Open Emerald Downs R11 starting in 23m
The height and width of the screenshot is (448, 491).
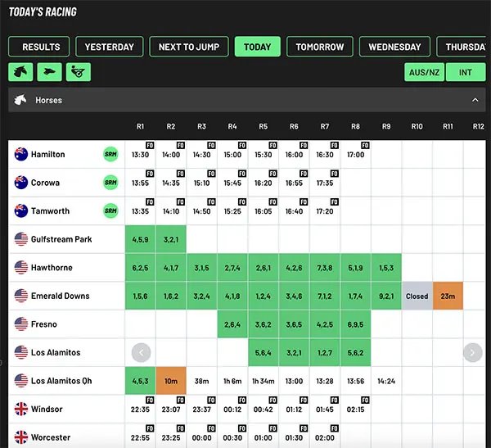[x=448, y=296]
